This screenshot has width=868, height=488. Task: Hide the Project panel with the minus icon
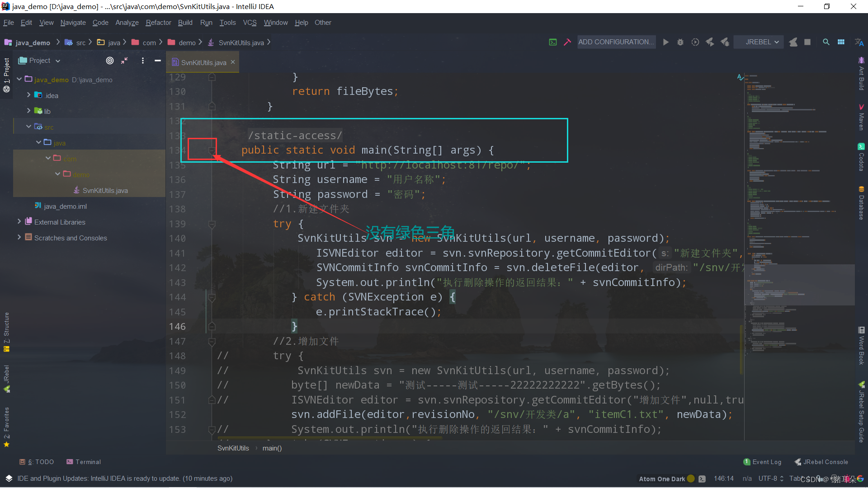[x=158, y=61]
